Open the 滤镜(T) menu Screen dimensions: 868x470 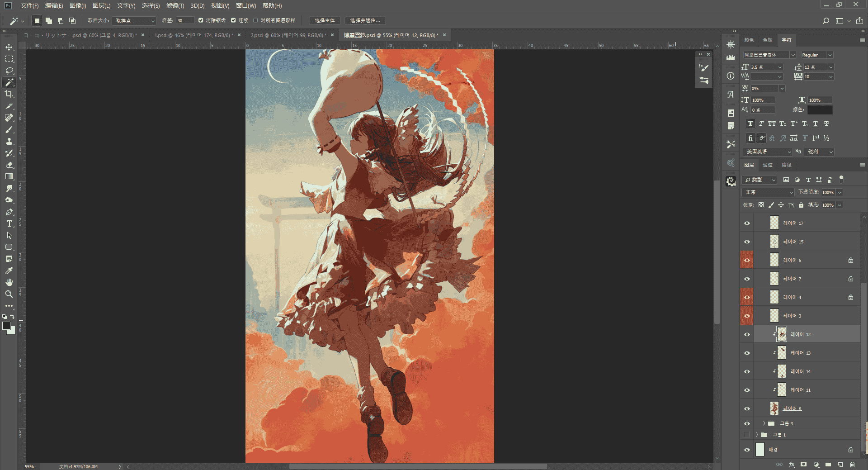(175, 5)
